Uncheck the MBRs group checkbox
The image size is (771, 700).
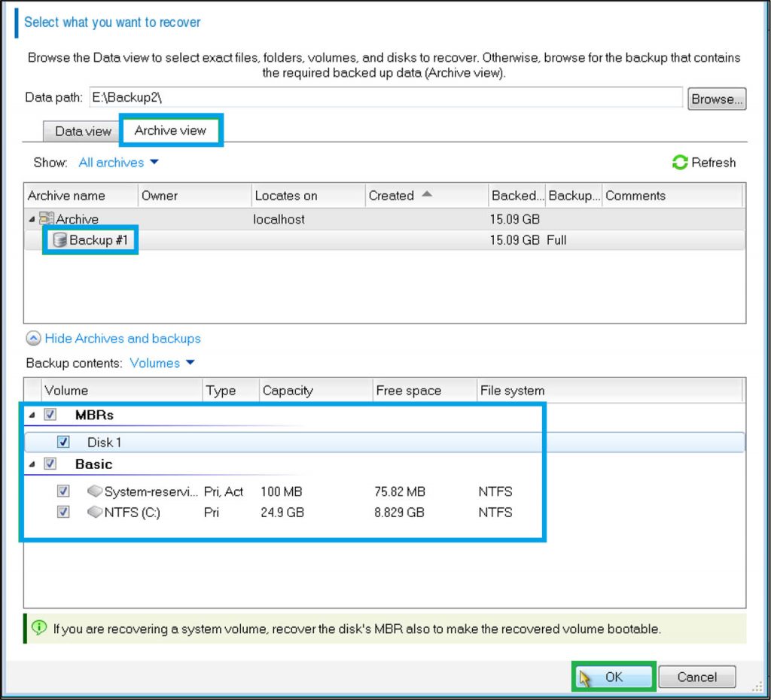[x=50, y=415]
